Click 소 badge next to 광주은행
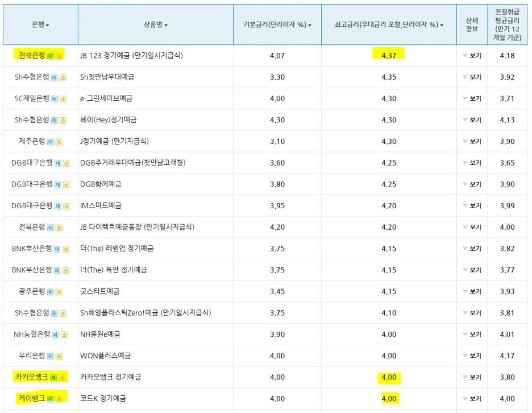532x413 pixels. 59,292
